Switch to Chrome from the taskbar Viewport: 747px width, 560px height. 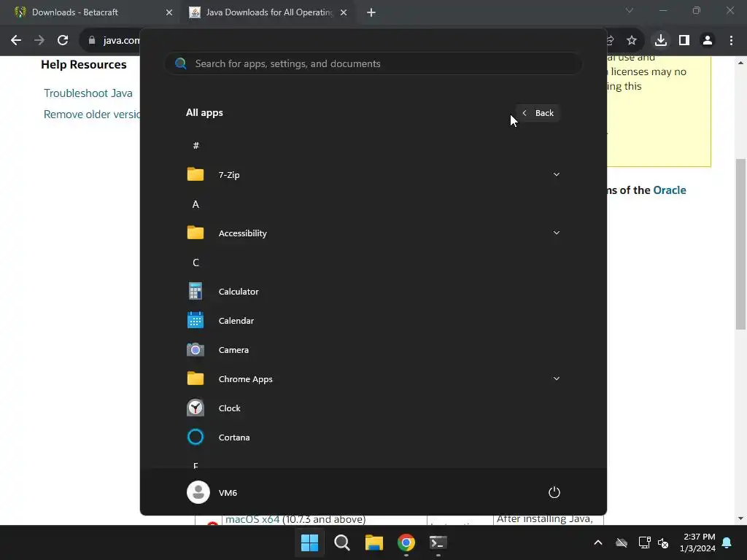[x=406, y=542]
